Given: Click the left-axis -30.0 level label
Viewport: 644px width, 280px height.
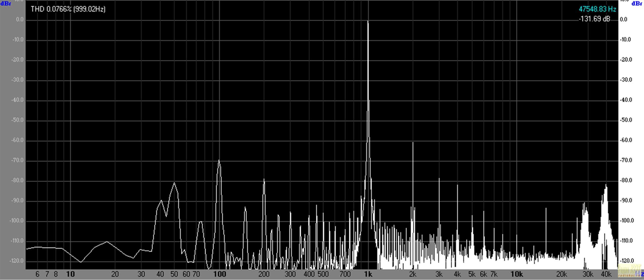Looking at the screenshot, I should coord(17,80).
